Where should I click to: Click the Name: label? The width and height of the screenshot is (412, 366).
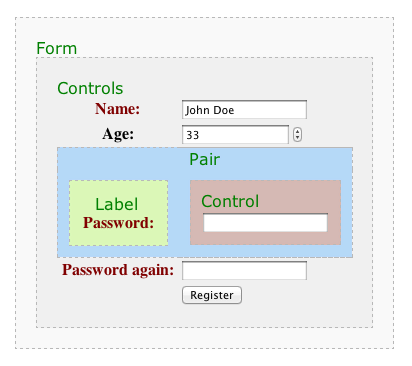(117, 109)
